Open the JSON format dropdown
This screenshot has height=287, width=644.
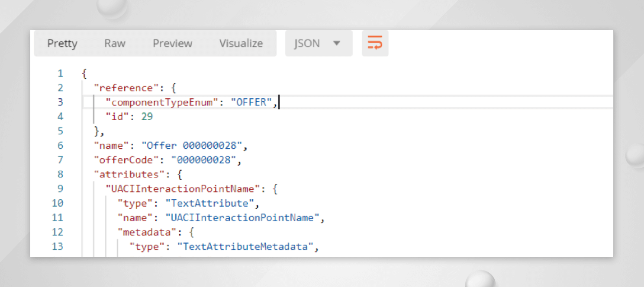318,43
